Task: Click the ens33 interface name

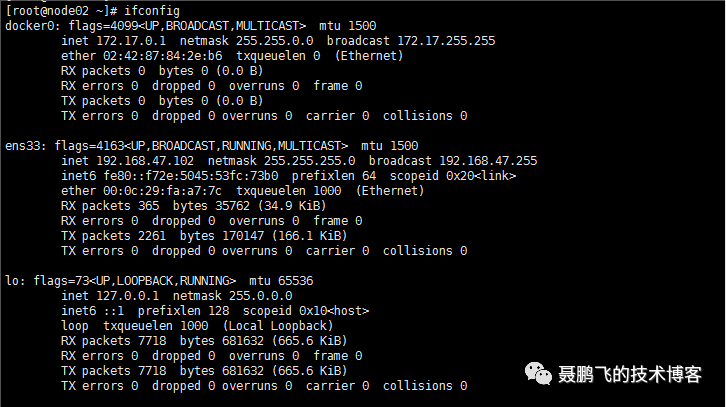Action: click(23, 146)
